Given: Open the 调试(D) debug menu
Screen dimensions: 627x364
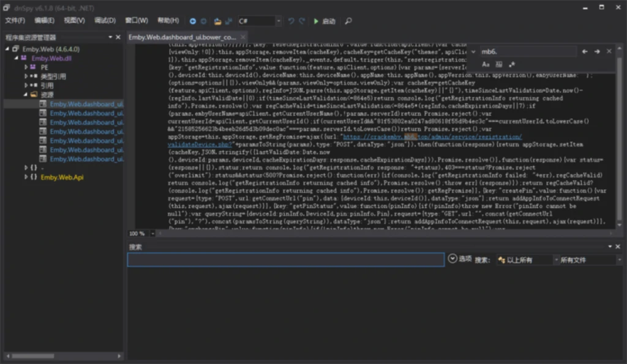Looking at the screenshot, I should tap(105, 21).
